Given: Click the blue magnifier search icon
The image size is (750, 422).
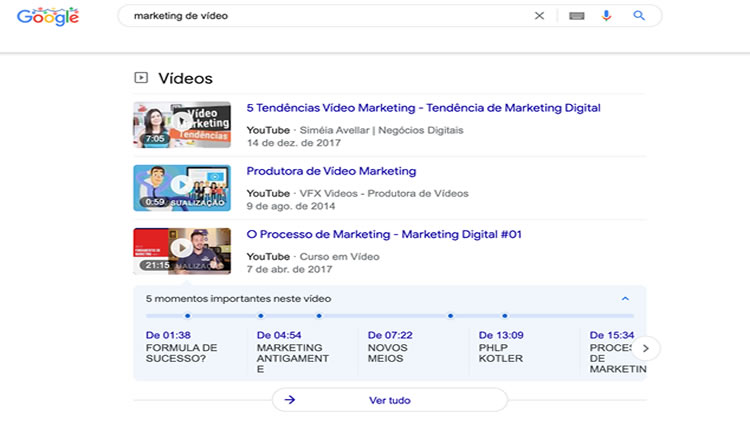Looking at the screenshot, I should [639, 16].
